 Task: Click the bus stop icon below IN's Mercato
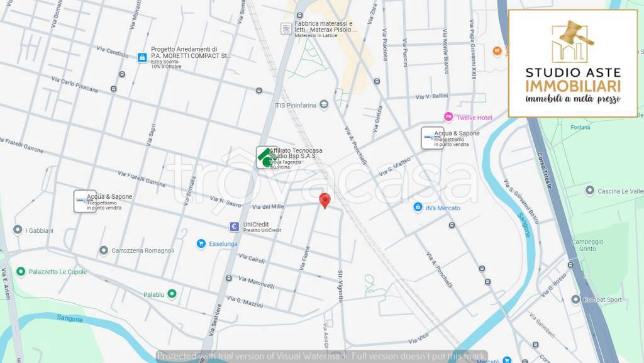coord(452,225)
